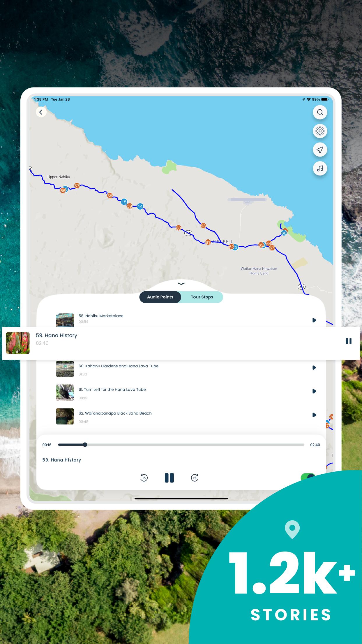Select orange map marker 56
Viewport: 362px width, 644px height.
coord(63,191)
